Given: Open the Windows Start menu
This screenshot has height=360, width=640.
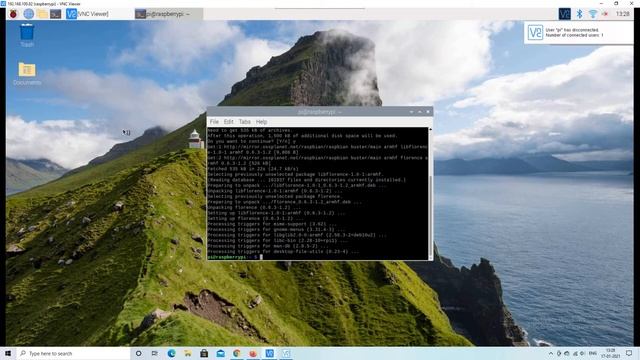Looking at the screenshot, I should pos(8,353).
